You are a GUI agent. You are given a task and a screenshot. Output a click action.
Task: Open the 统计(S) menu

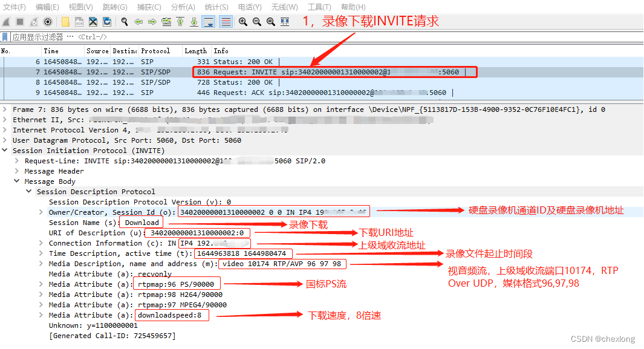click(x=216, y=7)
